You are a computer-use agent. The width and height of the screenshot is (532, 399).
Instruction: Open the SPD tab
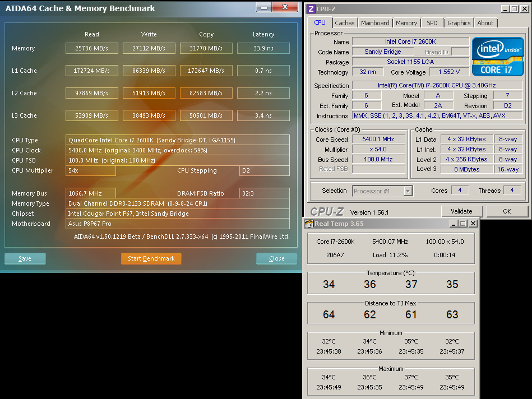click(x=432, y=23)
